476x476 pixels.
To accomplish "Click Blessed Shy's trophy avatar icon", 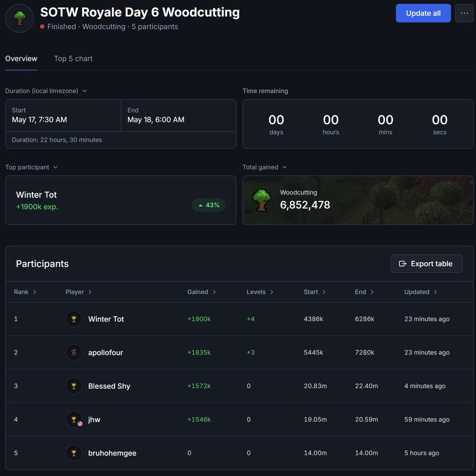I will [x=74, y=386].
